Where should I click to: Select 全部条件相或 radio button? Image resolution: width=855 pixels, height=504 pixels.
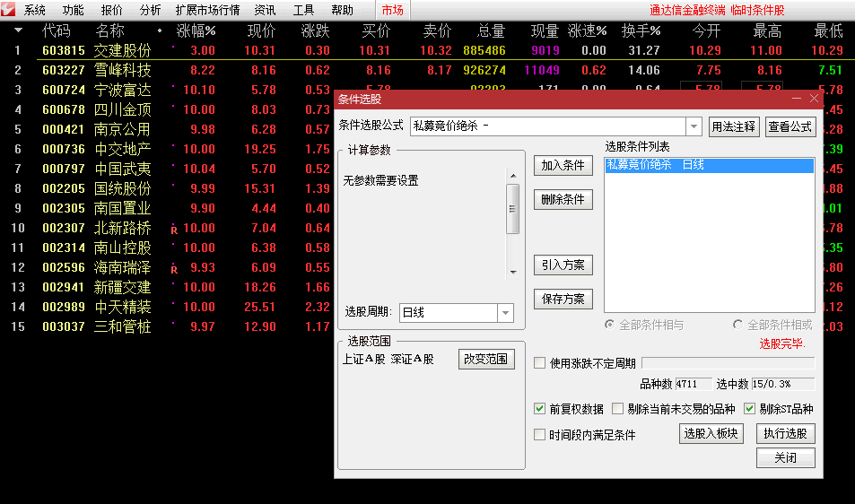click(x=737, y=325)
